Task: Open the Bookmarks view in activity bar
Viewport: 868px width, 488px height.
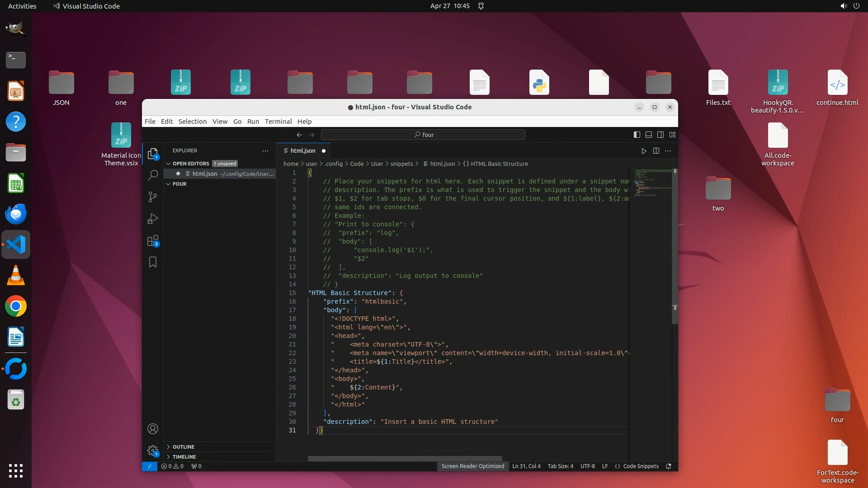Action: tap(153, 262)
